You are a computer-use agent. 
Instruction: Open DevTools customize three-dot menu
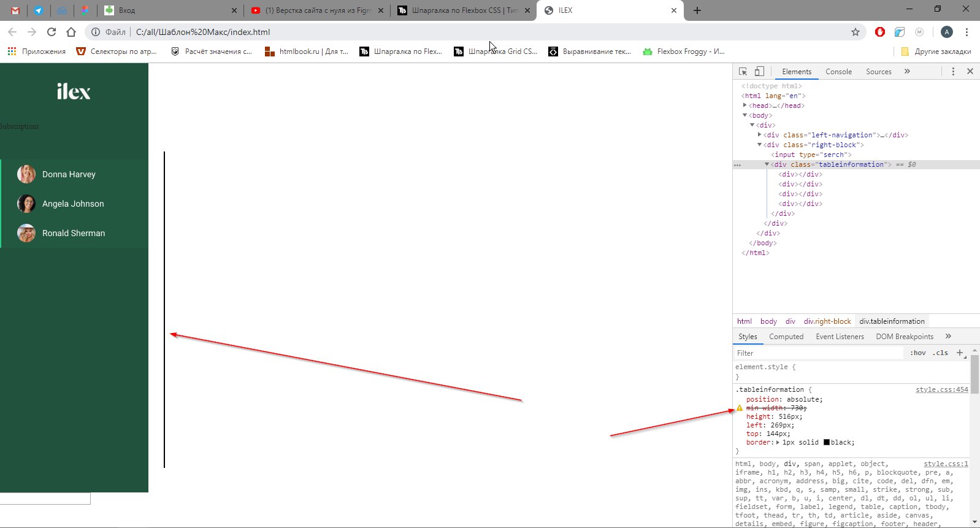953,72
